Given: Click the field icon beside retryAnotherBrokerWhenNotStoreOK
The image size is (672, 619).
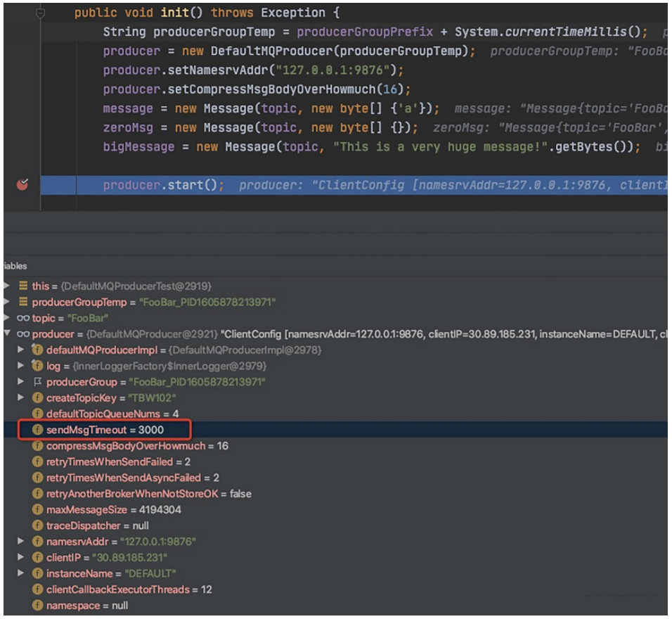Looking at the screenshot, I should (x=37, y=493).
